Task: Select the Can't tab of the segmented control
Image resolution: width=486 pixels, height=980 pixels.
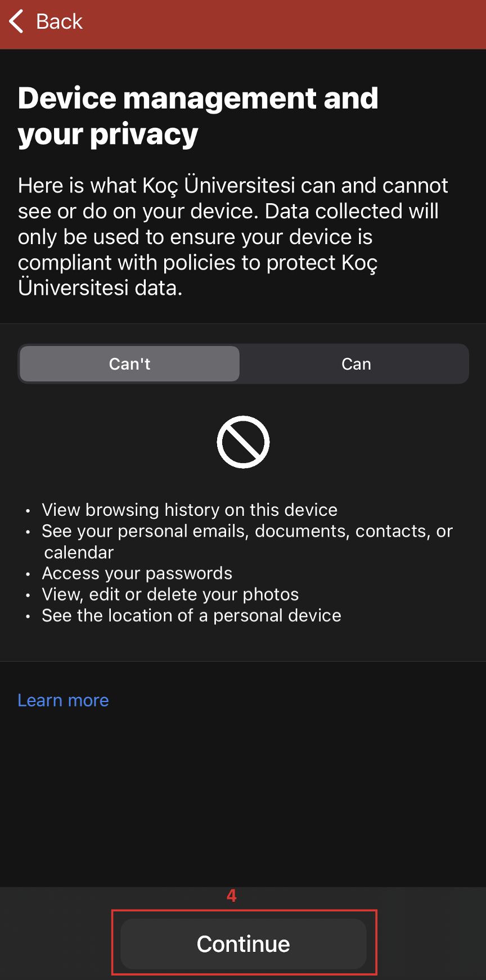Action: pos(129,364)
